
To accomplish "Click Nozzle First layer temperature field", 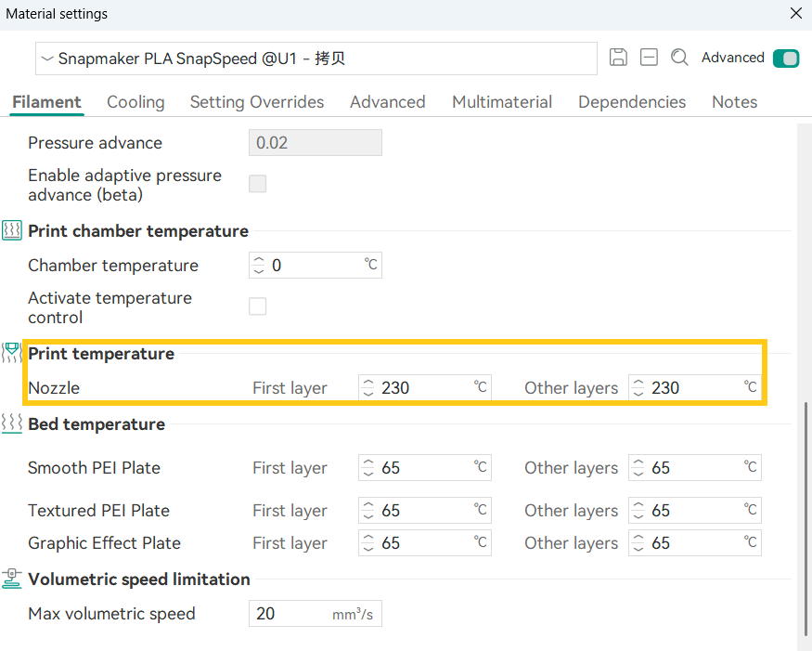I will pos(425,387).
